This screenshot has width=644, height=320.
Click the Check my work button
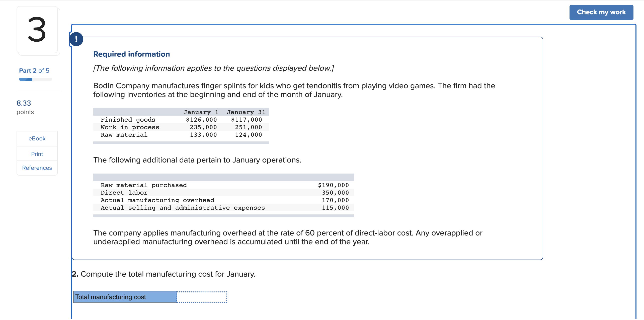(x=601, y=12)
